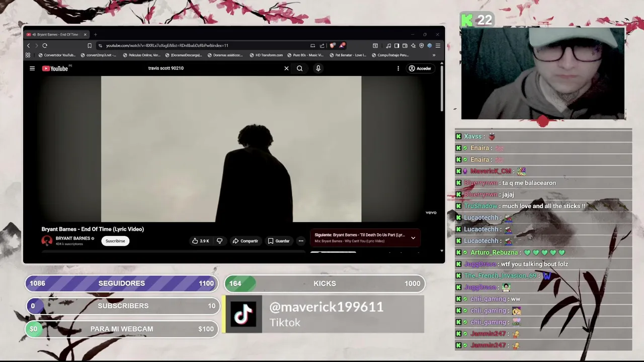Open the browser main hamburger menu
Screen dimensions: 644x362
coord(438,45)
